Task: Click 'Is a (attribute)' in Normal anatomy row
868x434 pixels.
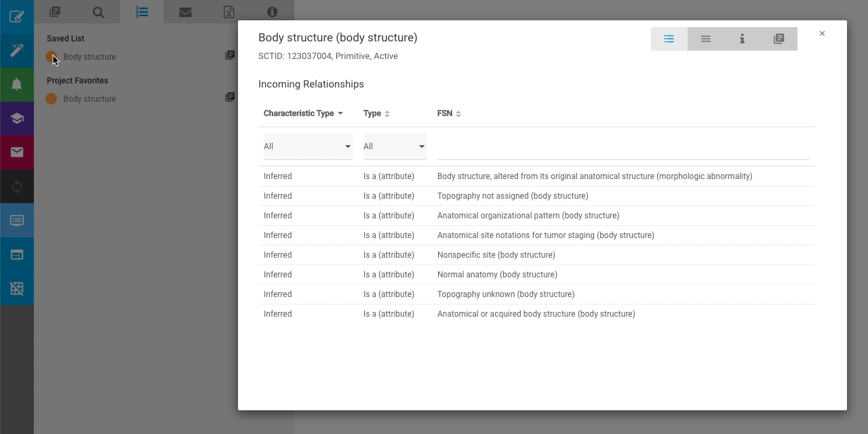Action: click(x=389, y=275)
